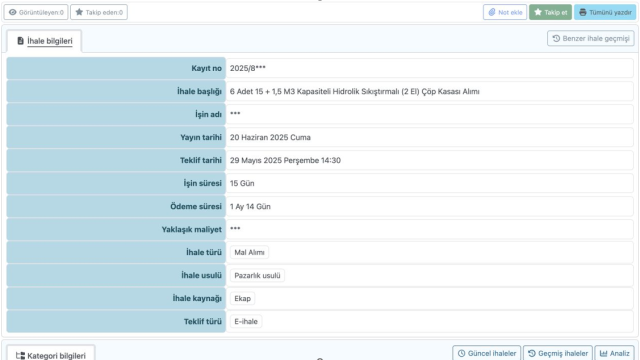
Task: Open Güncel ihaleler list
Action: tap(487, 353)
